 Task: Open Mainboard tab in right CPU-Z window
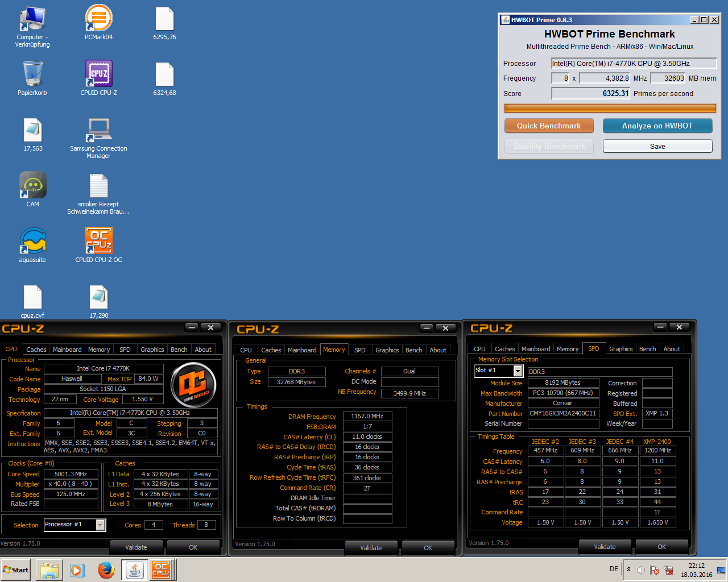[536, 349]
